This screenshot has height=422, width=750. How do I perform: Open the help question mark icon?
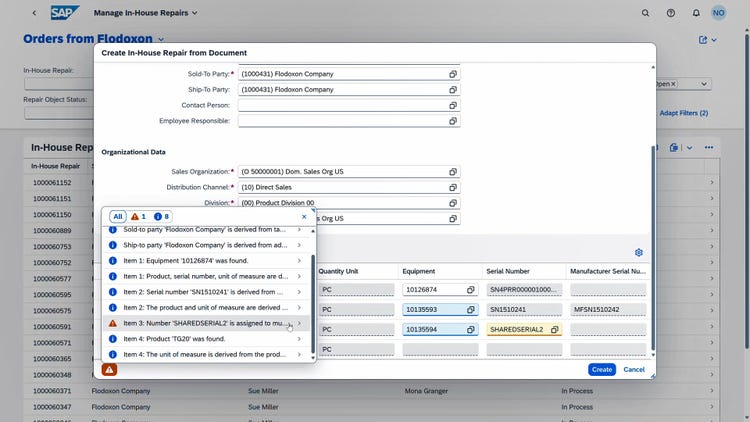(671, 13)
